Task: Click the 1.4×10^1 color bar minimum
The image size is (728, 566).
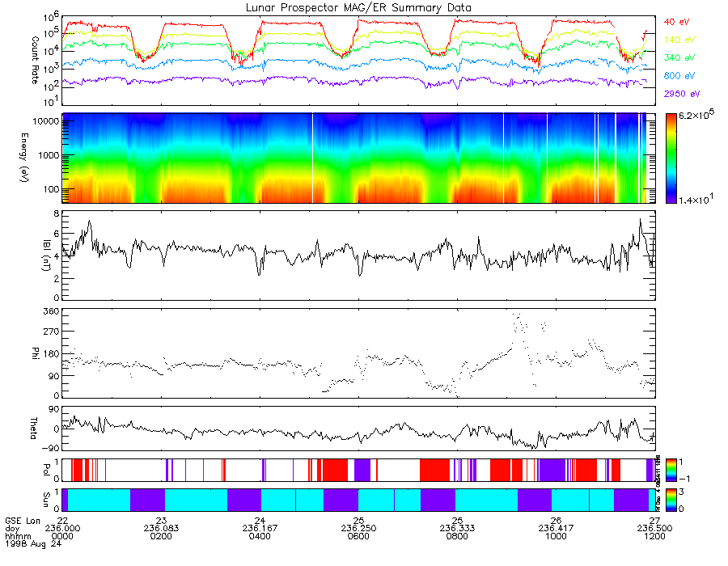Action: point(696,199)
